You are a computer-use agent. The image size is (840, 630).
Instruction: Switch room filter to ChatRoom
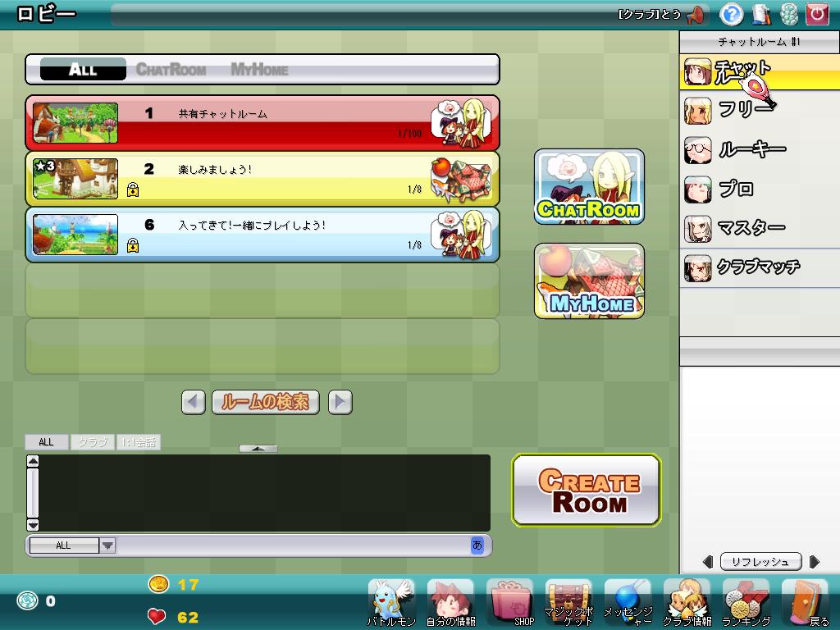(x=171, y=70)
